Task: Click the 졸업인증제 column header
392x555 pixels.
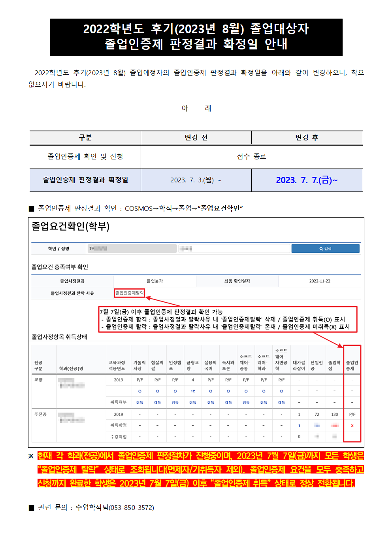Action: point(352,365)
